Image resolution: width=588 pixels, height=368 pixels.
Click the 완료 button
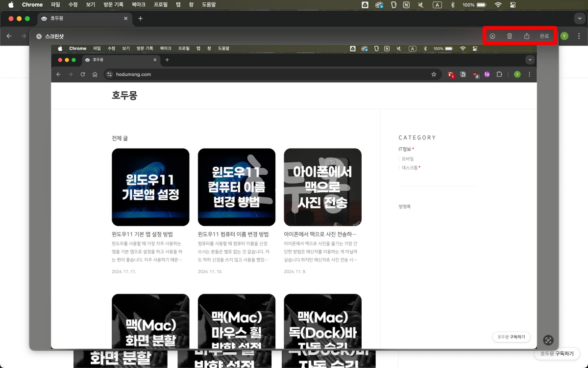tap(544, 36)
